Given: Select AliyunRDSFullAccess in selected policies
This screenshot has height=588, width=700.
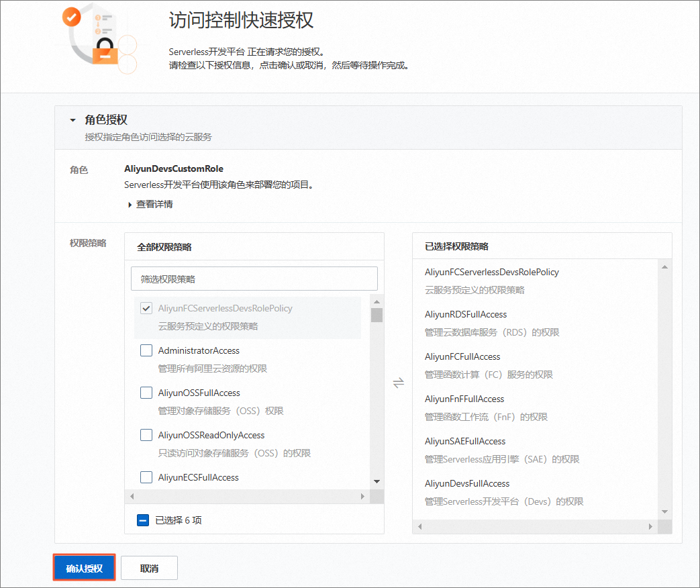Looking at the screenshot, I should (x=466, y=314).
